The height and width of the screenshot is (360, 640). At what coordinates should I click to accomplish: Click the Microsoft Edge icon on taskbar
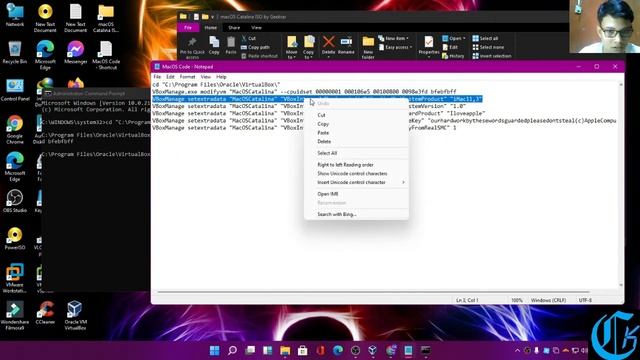338,350
